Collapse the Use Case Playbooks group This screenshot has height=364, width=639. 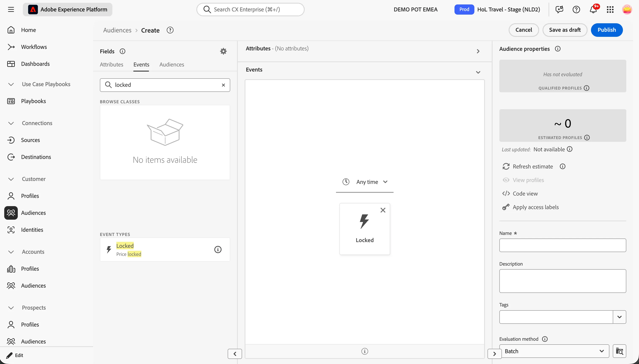point(11,84)
